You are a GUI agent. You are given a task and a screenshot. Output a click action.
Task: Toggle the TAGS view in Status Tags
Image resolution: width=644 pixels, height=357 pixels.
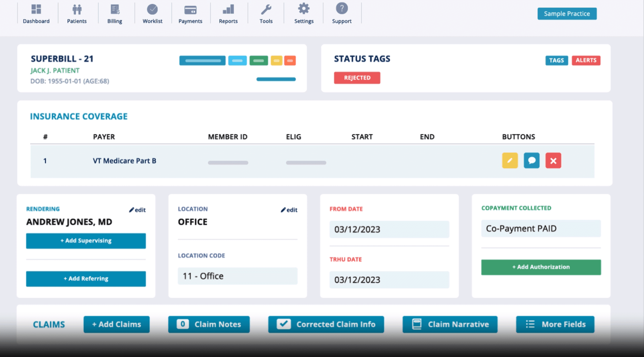point(556,60)
